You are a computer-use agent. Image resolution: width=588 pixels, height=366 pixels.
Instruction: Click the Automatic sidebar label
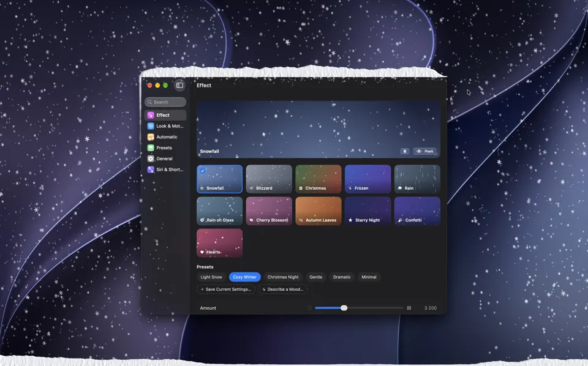click(167, 136)
